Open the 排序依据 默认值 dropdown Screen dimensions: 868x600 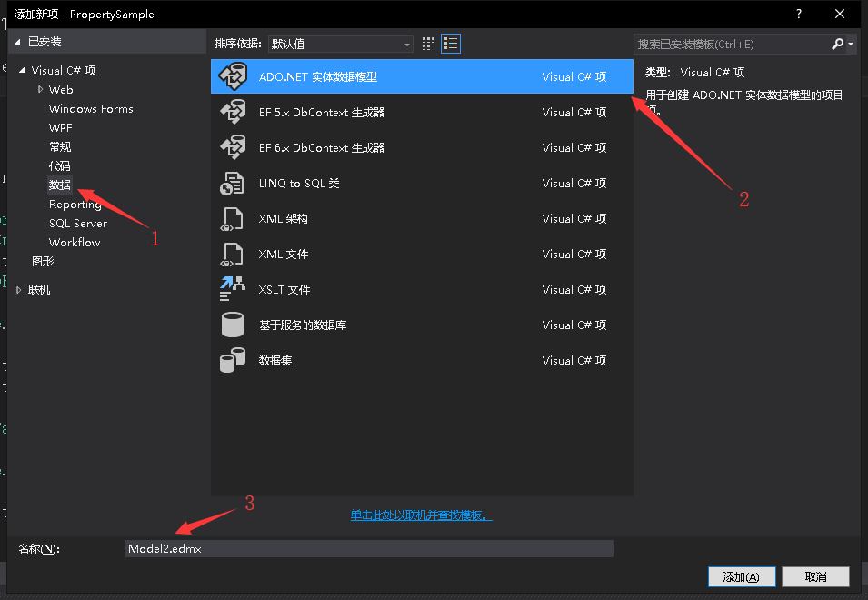(341, 44)
